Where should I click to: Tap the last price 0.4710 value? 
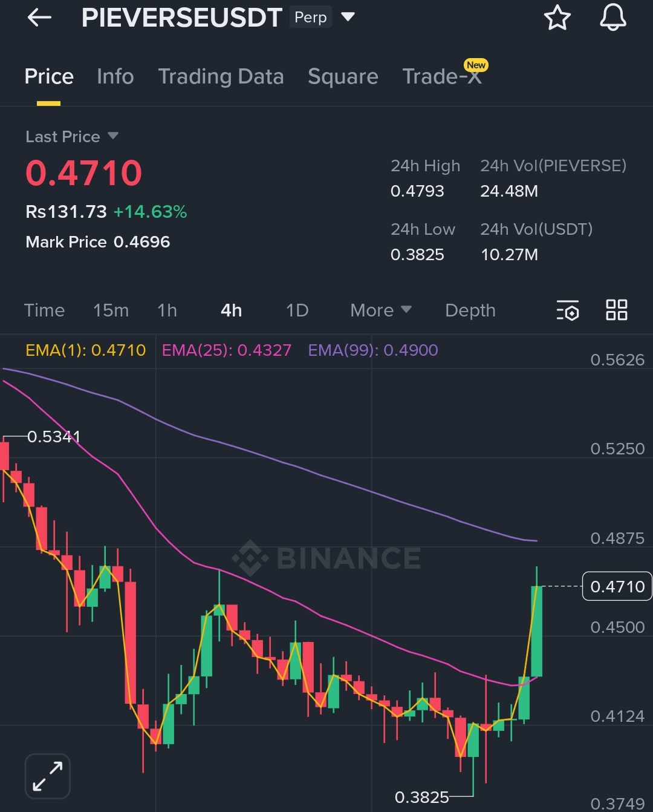(84, 173)
